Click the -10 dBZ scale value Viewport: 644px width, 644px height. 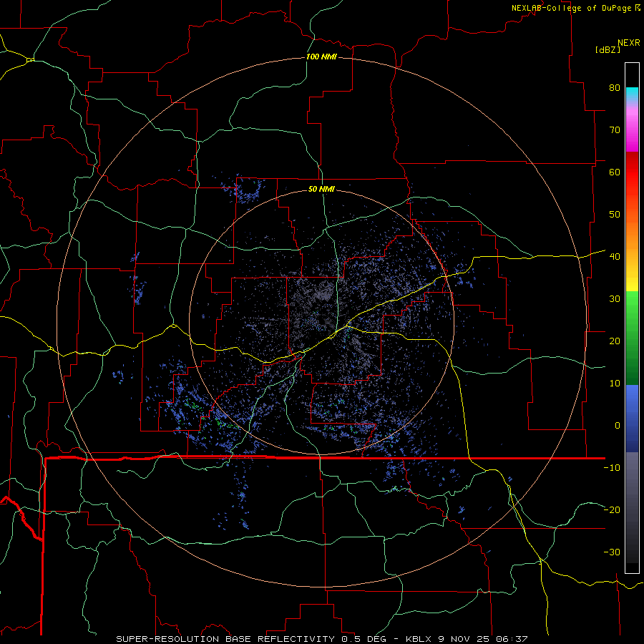612,468
